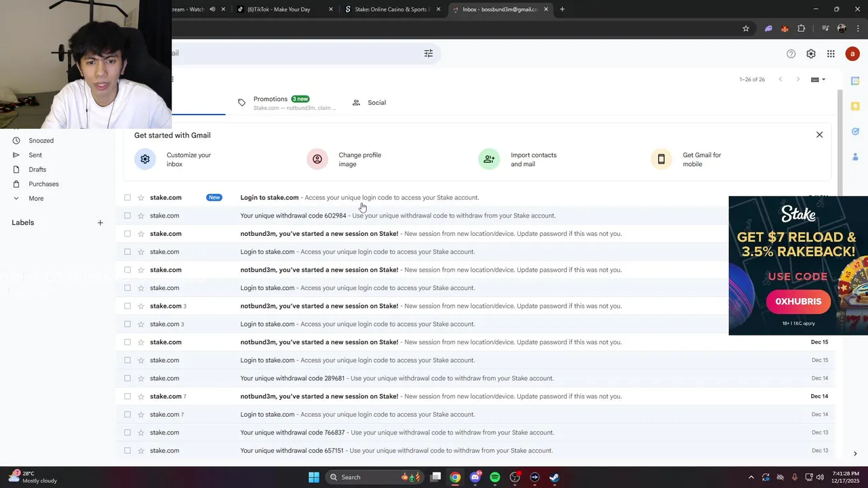Star the withdrawal code 289681 email
The image size is (868, 488).
pyautogui.click(x=141, y=378)
